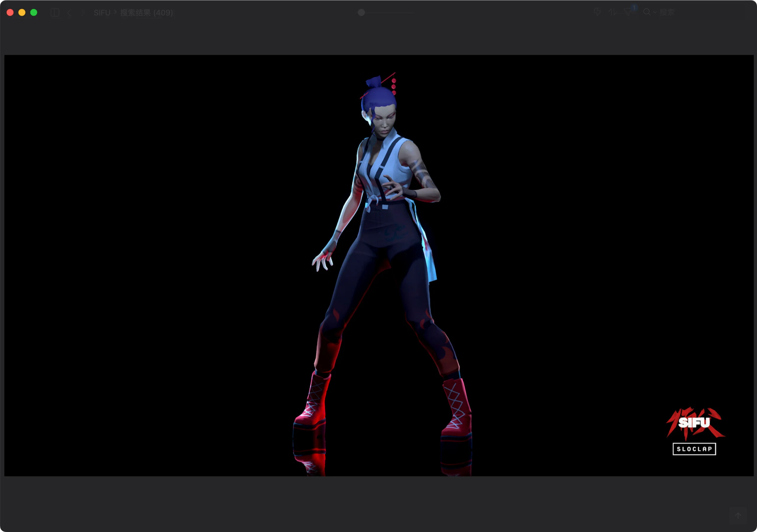The image size is (757, 532).
Task: Click the scroll-to-top arrow button
Action: (x=738, y=515)
